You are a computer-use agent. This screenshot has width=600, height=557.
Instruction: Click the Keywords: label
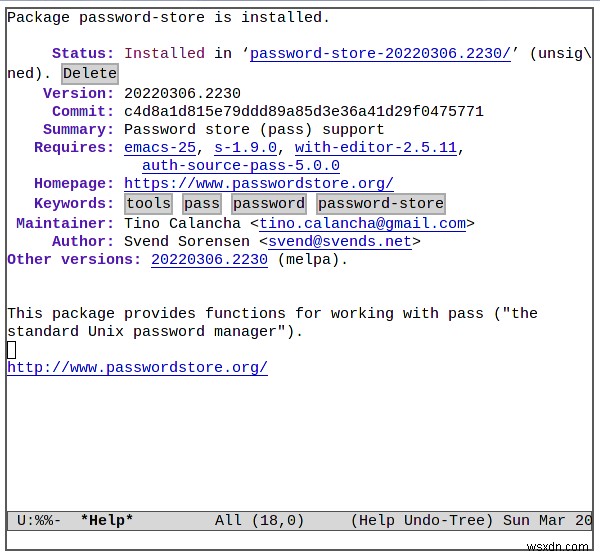click(x=74, y=204)
